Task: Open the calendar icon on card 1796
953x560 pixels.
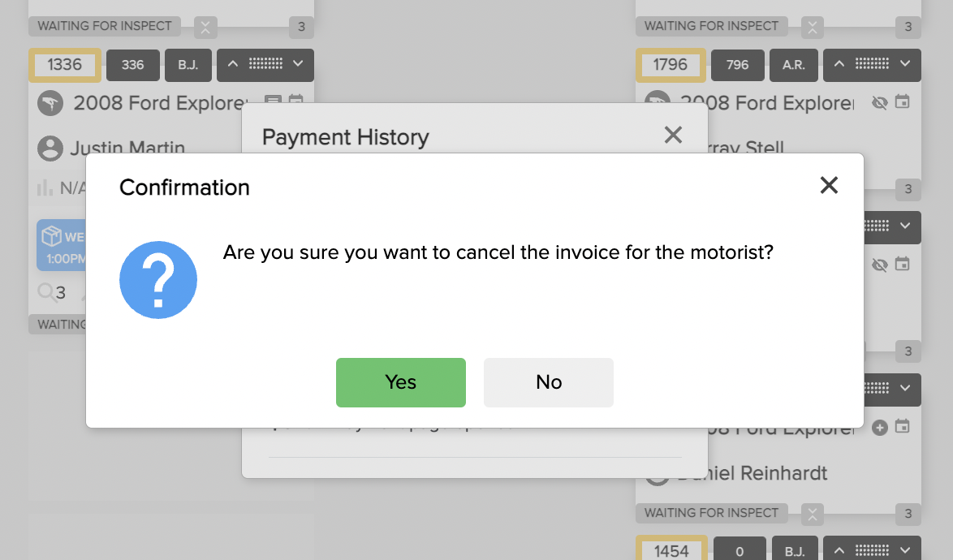Action: [903, 101]
